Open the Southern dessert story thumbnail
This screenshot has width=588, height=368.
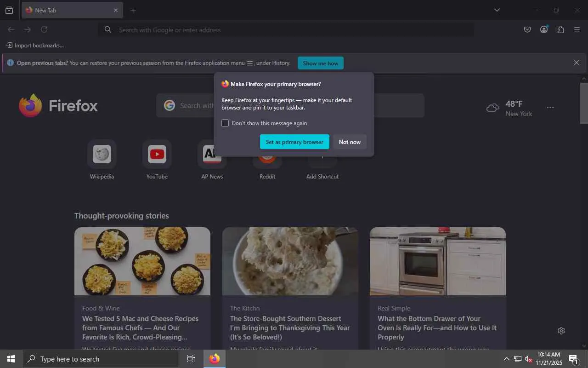pos(290,261)
